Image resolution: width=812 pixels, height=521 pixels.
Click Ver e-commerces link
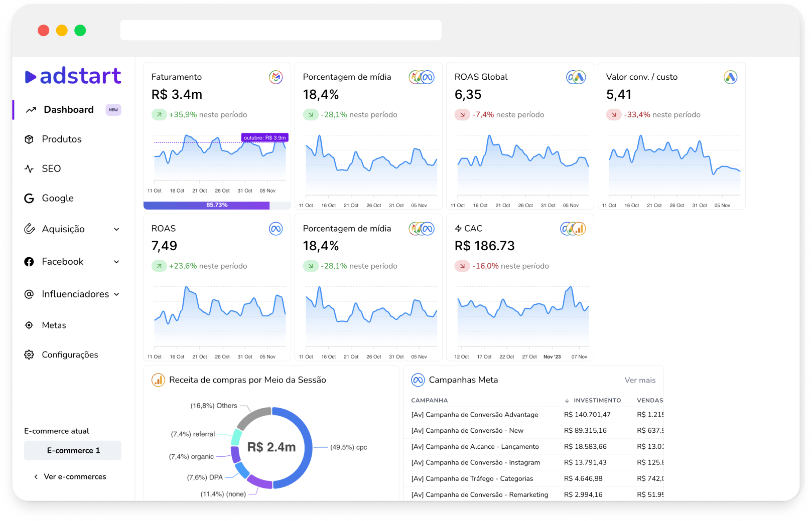tap(75, 477)
